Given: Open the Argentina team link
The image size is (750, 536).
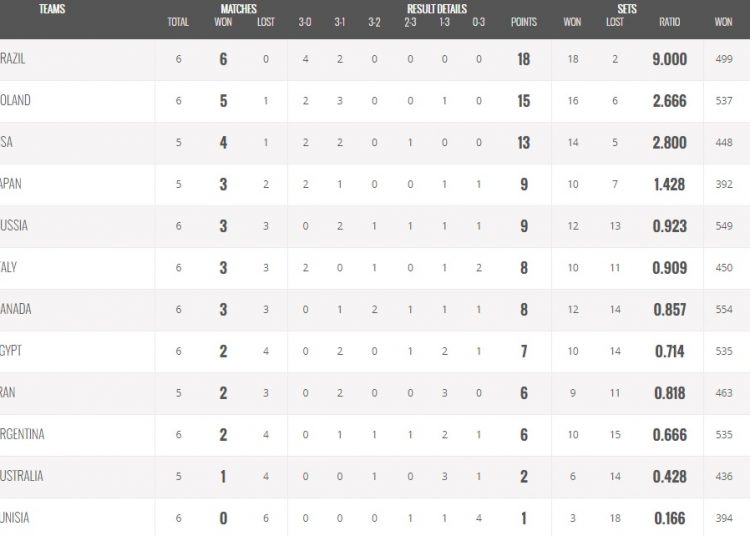Looking at the screenshot, I should 22,434.
